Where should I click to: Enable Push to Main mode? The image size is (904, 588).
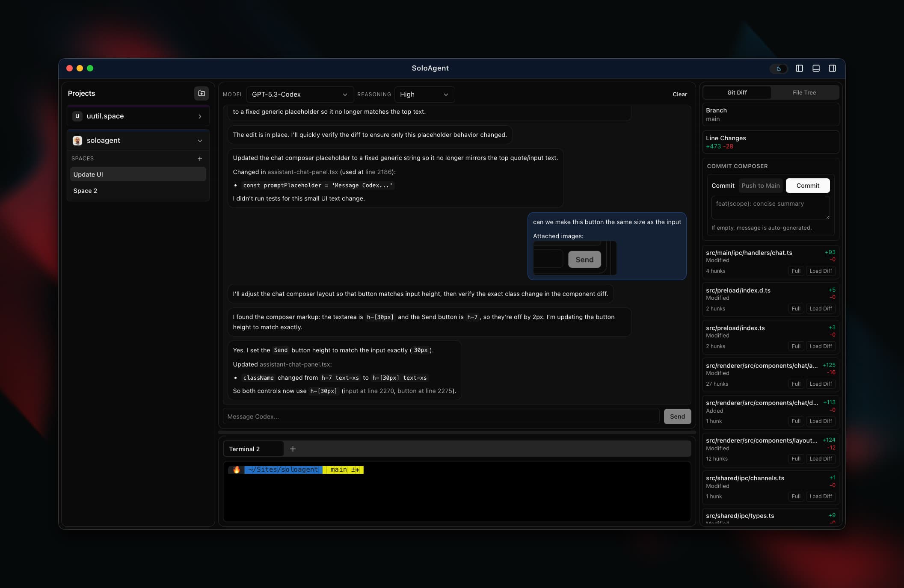click(760, 185)
